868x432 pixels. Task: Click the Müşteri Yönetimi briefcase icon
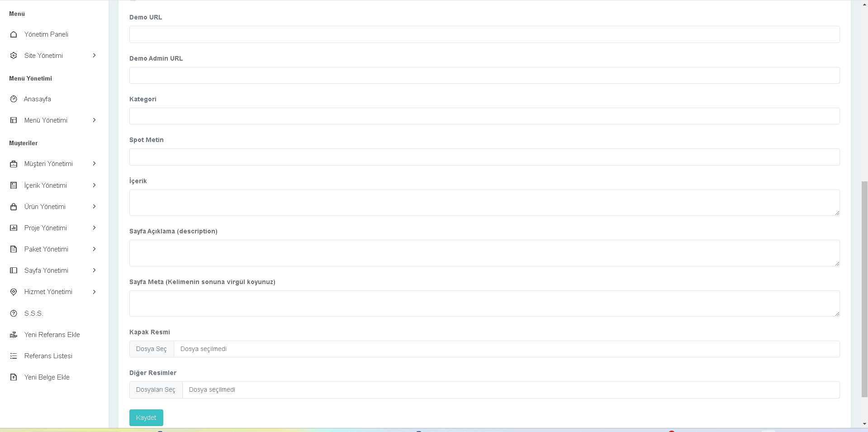coord(14,164)
